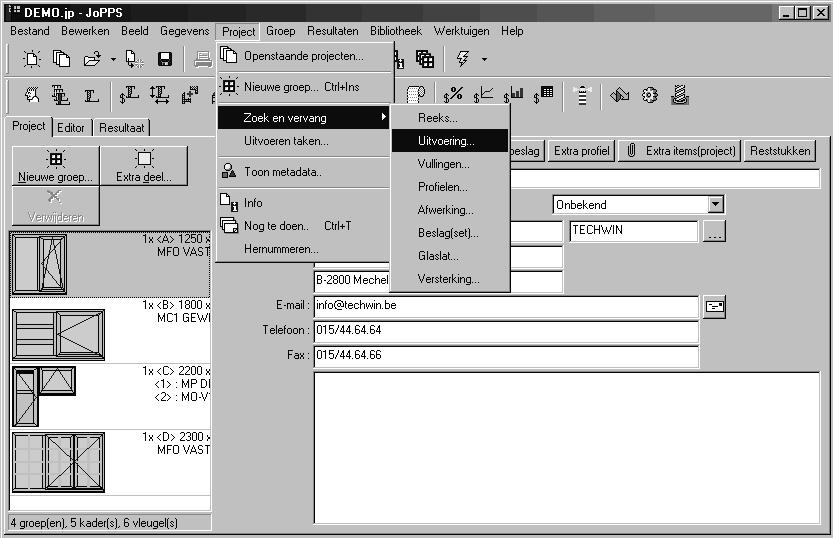
Task: Click the Reststukken button
Action: tap(780, 151)
